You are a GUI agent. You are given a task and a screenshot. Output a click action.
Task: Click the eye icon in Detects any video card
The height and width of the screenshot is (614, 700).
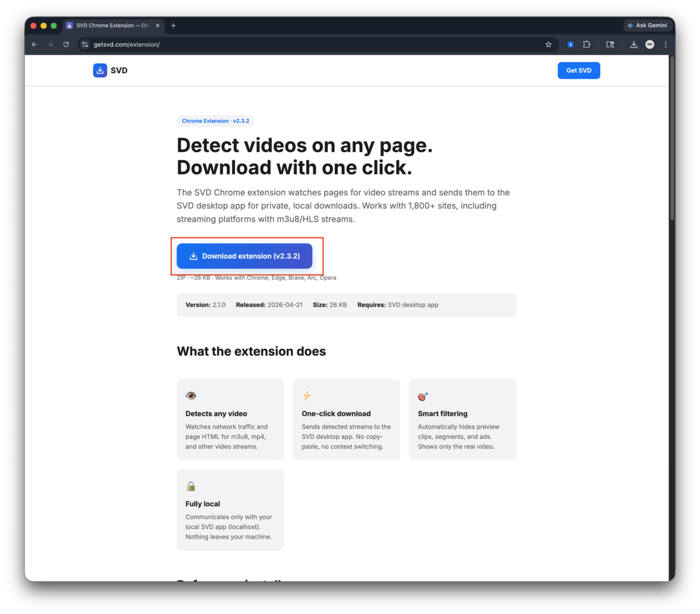click(x=191, y=396)
